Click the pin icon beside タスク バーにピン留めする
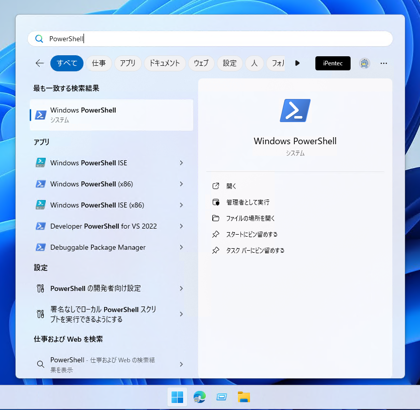This screenshot has height=410, width=420. (x=216, y=250)
